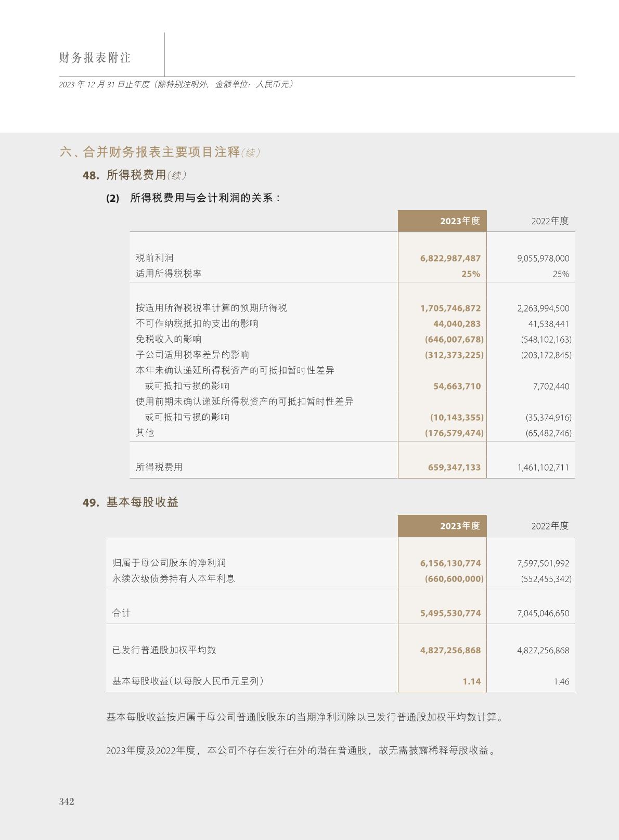Select the 2023年度 header in income tax table

(x=459, y=221)
